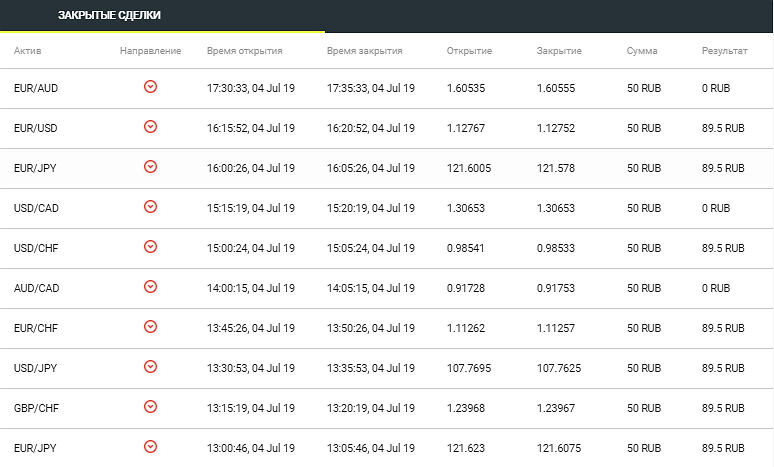Click down-direction icon in EUR/USD row
Image resolution: width=774 pixels, height=467 pixels.
point(151,127)
